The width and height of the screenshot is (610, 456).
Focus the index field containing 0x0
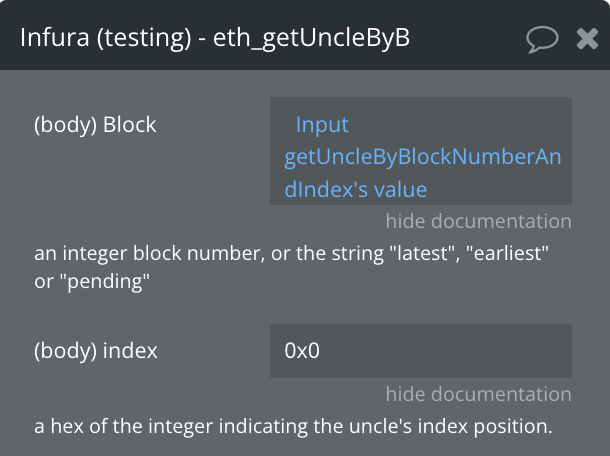pos(420,351)
